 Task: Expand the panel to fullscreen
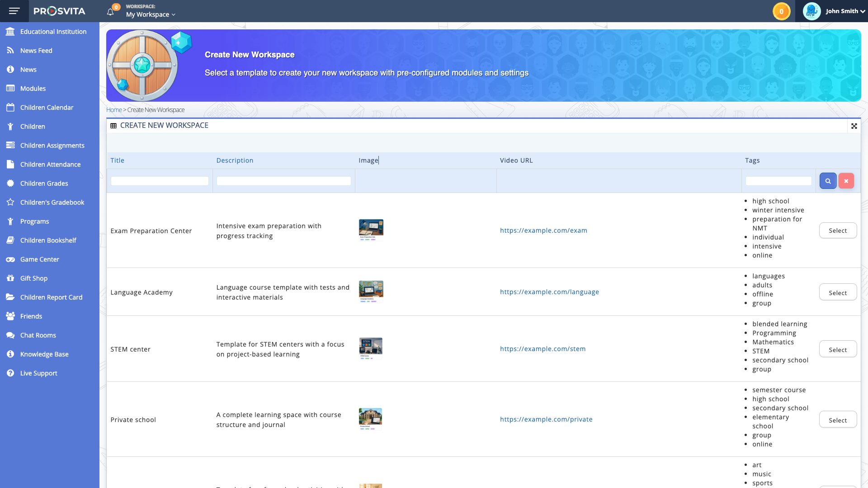[854, 126]
